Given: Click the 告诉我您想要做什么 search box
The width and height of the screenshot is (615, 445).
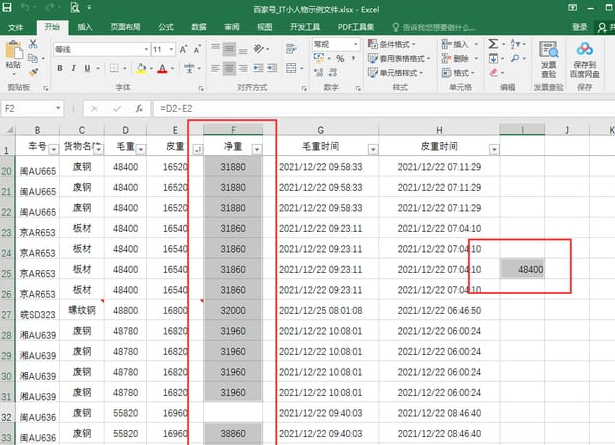Looking at the screenshot, I should click(x=434, y=27).
